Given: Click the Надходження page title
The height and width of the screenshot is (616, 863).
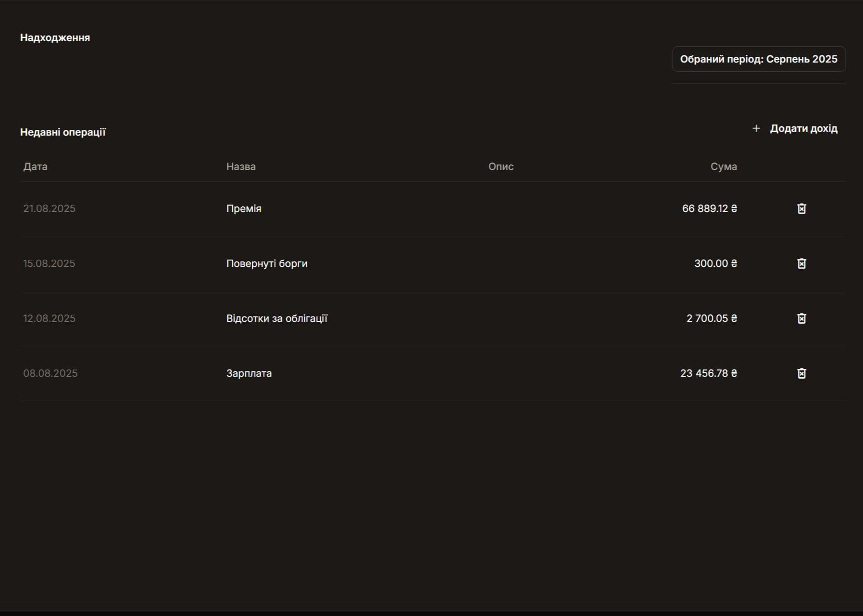Looking at the screenshot, I should [x=55, y=38].
